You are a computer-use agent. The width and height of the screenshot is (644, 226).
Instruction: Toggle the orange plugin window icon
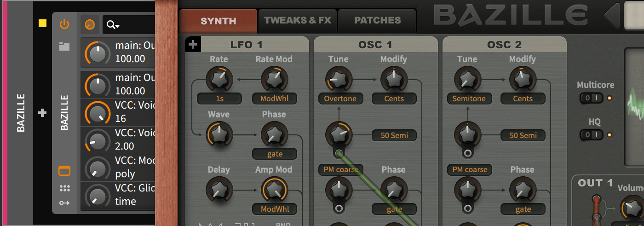[x=64, y=171]
